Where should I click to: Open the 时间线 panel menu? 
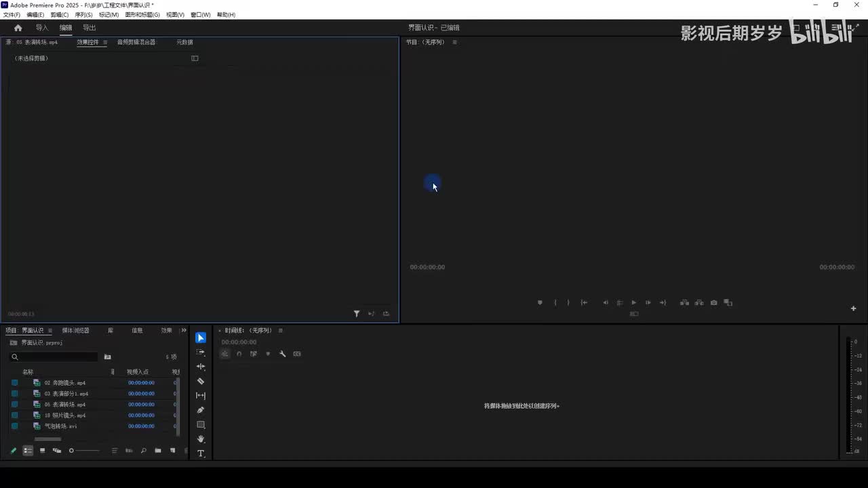pyautogui.click(x=280, y=331)
